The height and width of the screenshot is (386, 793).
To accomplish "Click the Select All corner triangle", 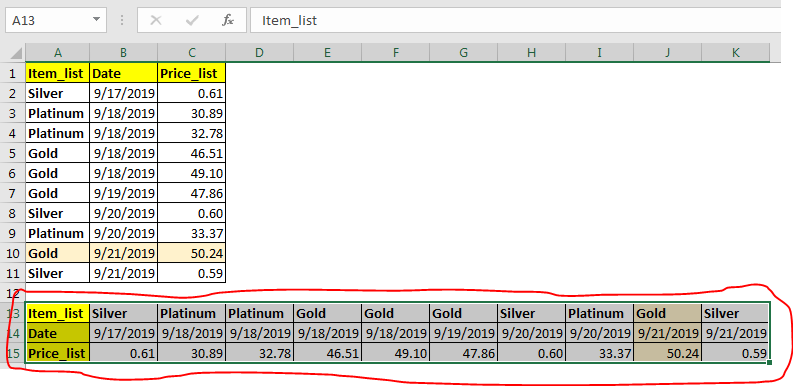I will point(16,53).
